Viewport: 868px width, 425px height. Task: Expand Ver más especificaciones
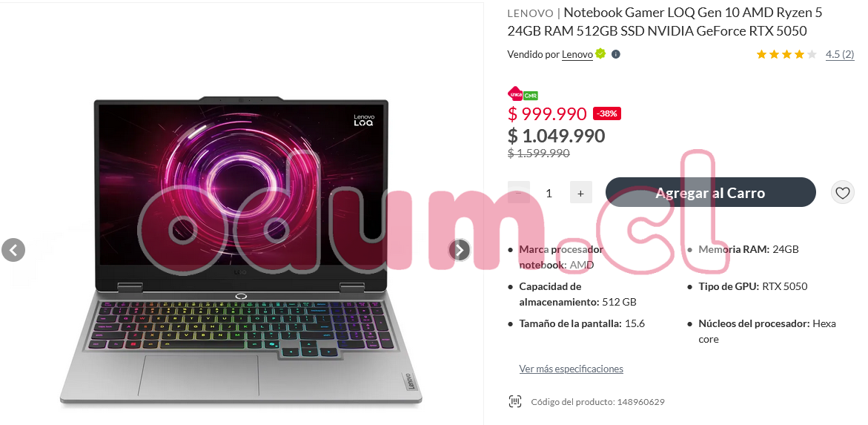point(572,369)
